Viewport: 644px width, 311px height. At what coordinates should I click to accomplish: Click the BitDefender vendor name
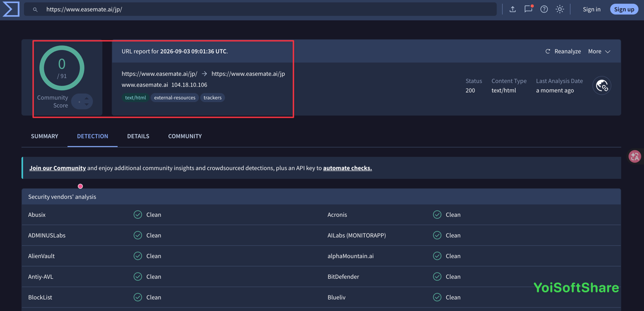tap(344, 276)
